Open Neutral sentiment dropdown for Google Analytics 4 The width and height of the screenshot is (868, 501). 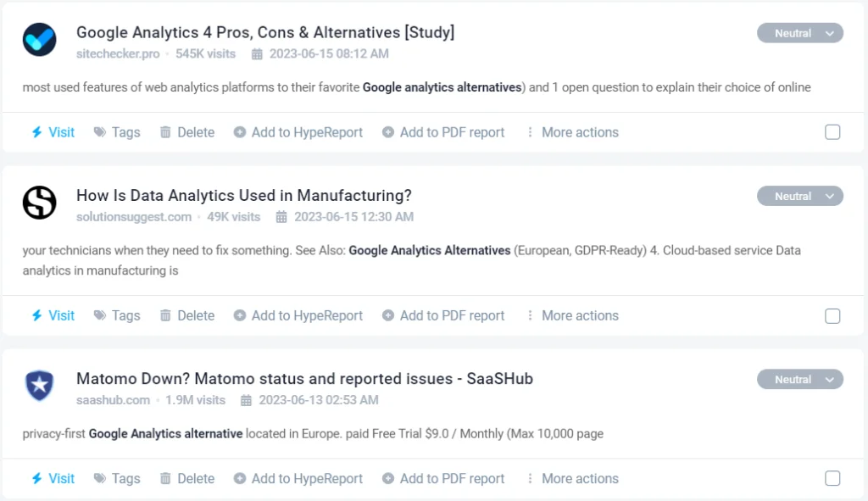click(799, 33)
